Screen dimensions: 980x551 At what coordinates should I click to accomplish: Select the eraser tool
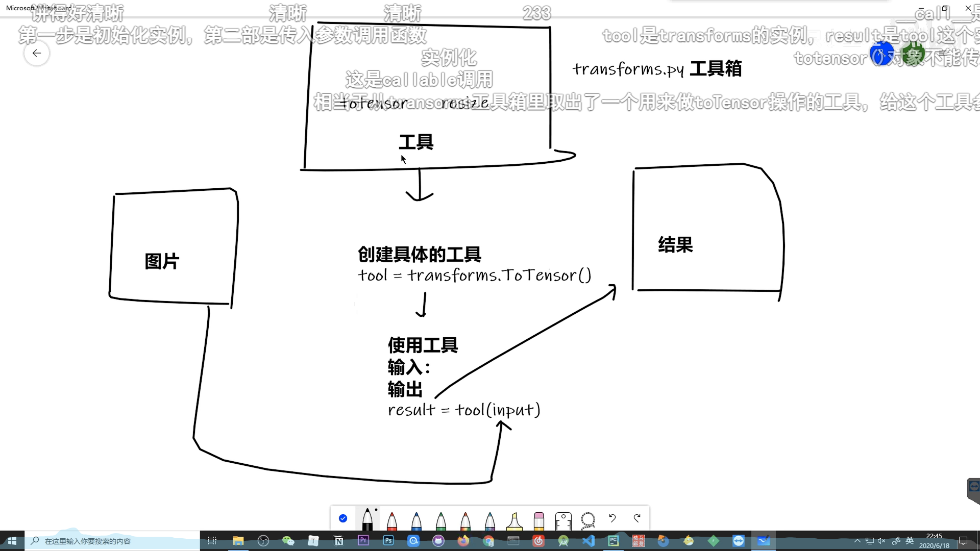point(538,520)
